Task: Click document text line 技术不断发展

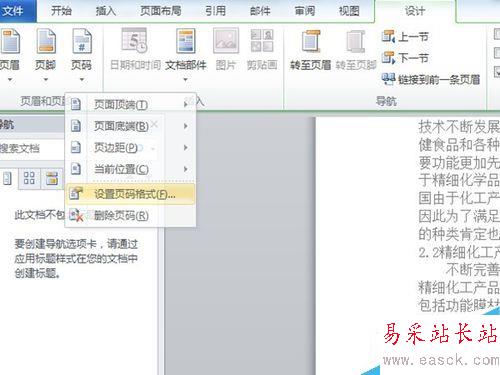Action: [x=459, y=127]
